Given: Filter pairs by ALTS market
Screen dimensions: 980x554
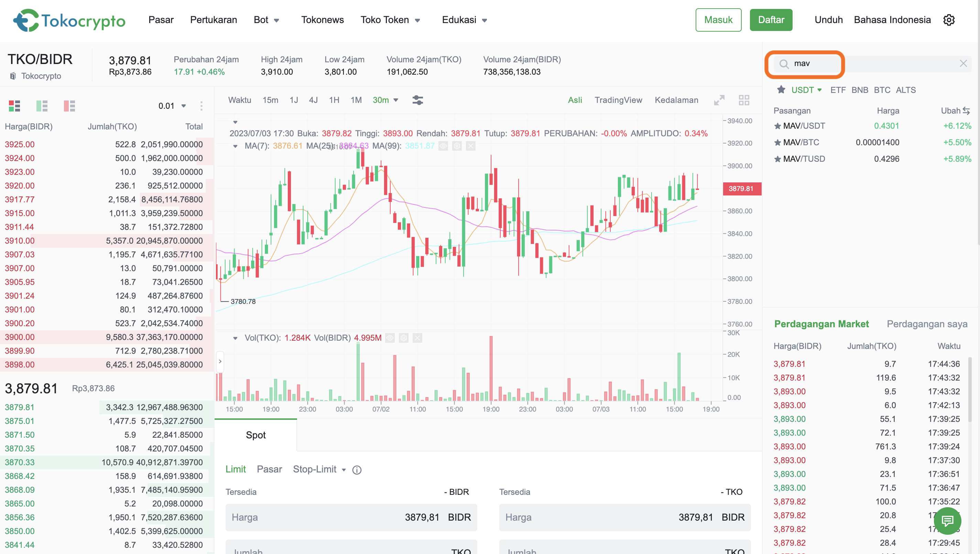Looking at the screenshot, I should tap(905, 90).
